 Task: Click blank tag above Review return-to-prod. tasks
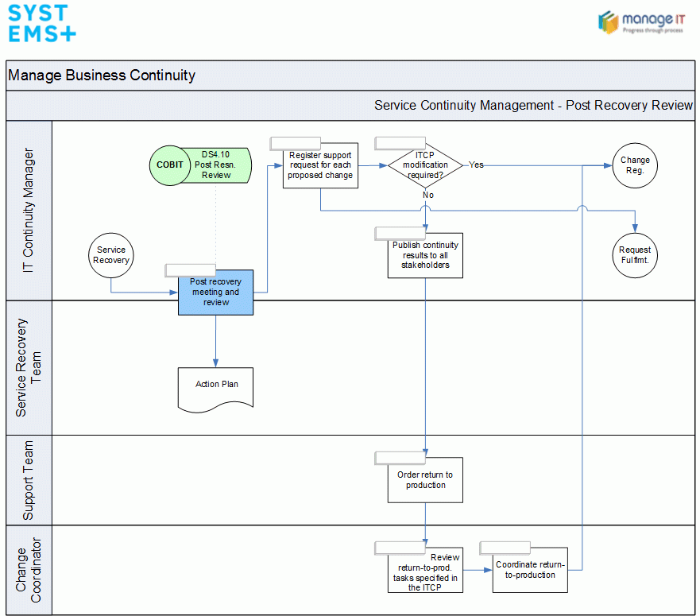(x=400, y=548)
